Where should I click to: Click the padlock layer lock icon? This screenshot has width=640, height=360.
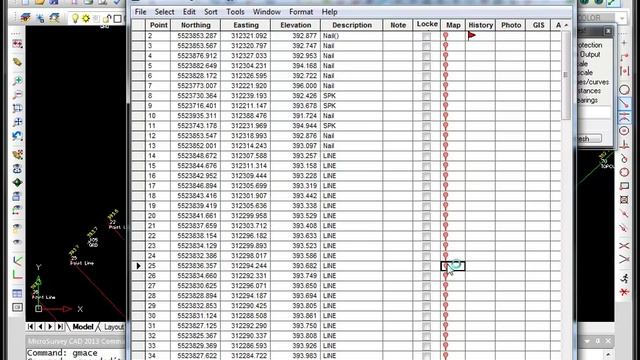click(107, 18)
